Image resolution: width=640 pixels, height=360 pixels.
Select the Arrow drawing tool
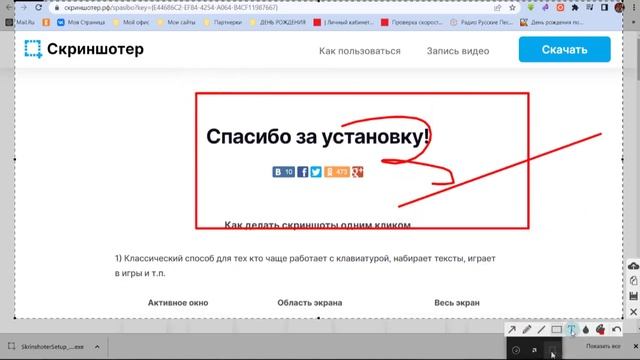[x=511, y=329]
